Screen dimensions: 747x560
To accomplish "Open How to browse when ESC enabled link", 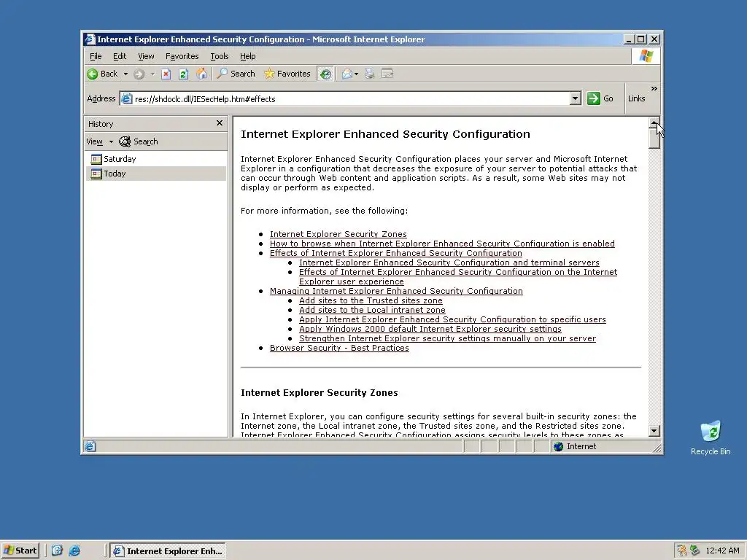I will click(442, 244).
